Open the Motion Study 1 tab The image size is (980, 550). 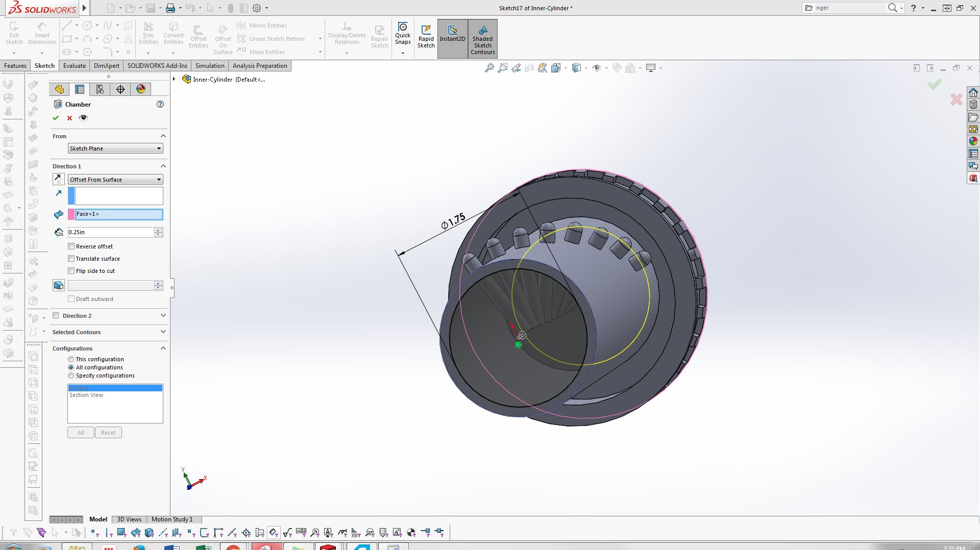(x=172, y=519)
